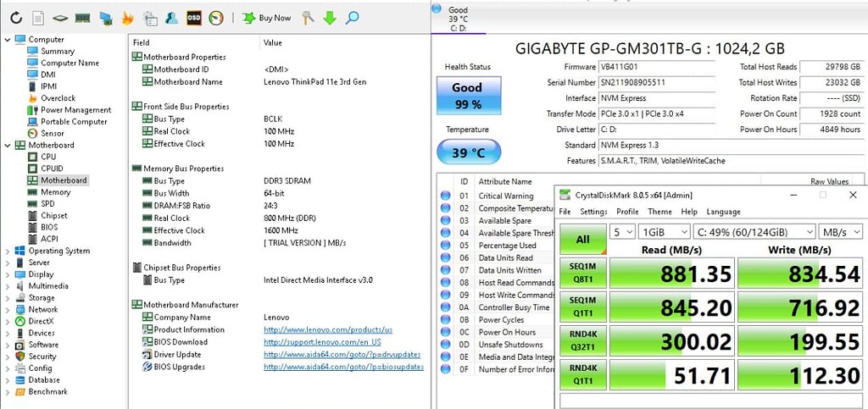Screen dimensions: 868x409
Task: Click the Firmware field VB411G01
Action: (657, 67)
